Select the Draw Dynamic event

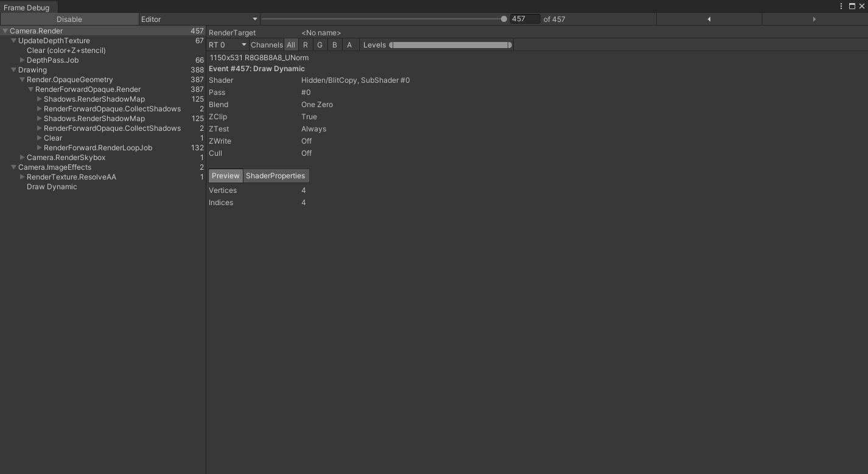click(x=103, y=187)
